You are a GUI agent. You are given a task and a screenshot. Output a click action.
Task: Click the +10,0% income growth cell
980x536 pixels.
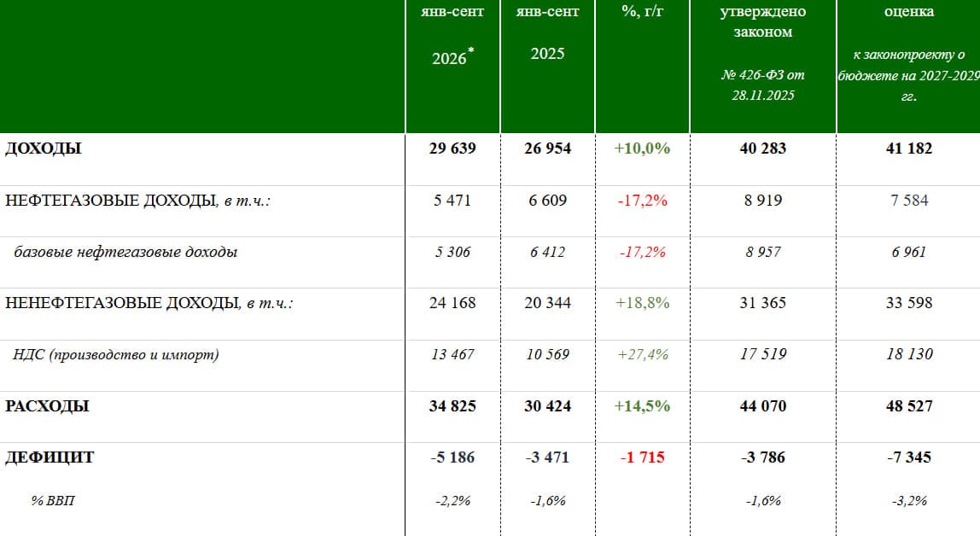pos(642,149)
